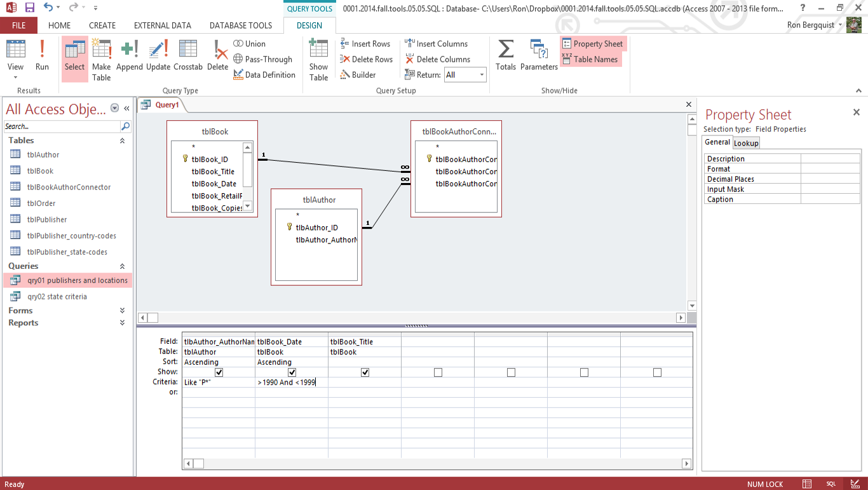Uncheck Show box for tblBook_Title column

tap(365, 372)
